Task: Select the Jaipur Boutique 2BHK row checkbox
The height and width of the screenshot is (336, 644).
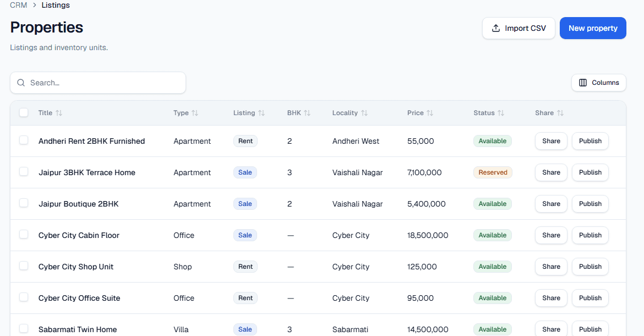Action: click(24, 203)
